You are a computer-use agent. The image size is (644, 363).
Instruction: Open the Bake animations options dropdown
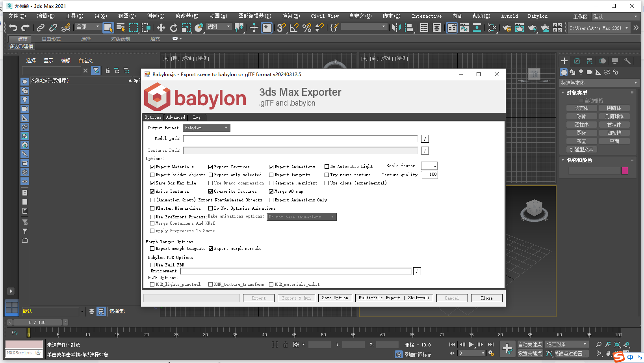click(302, 217)
